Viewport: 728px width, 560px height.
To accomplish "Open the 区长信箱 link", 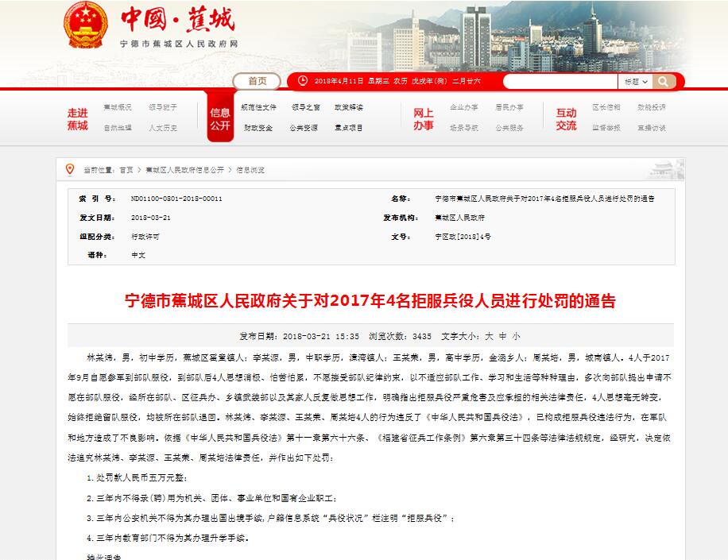I will [606, 107].
